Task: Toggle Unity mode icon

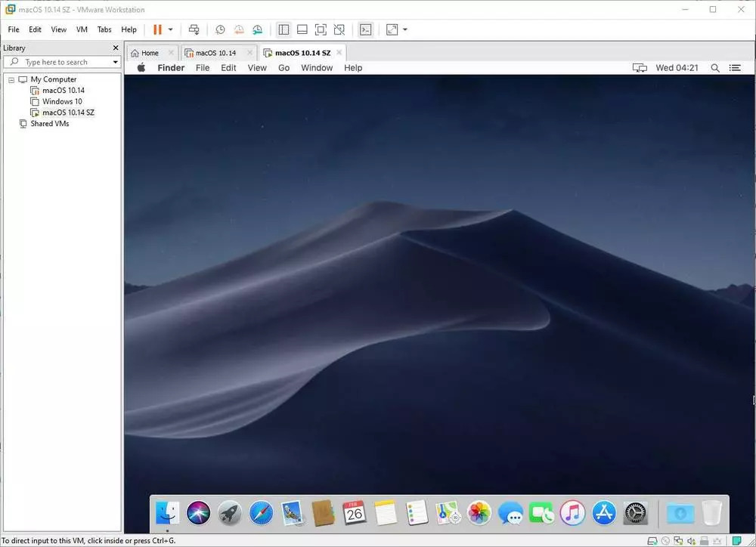Action: coord(339,29)
